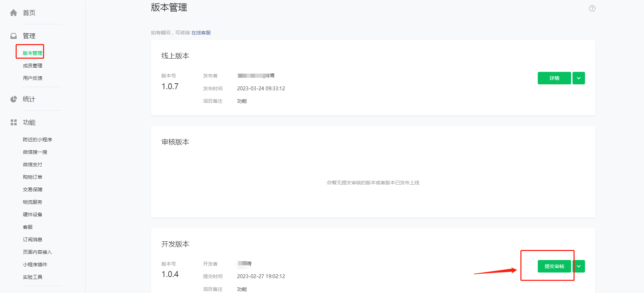Open 附近的小程序
Image resolution: width=644 pixels, height=293 pixels.
coord(37,140)
